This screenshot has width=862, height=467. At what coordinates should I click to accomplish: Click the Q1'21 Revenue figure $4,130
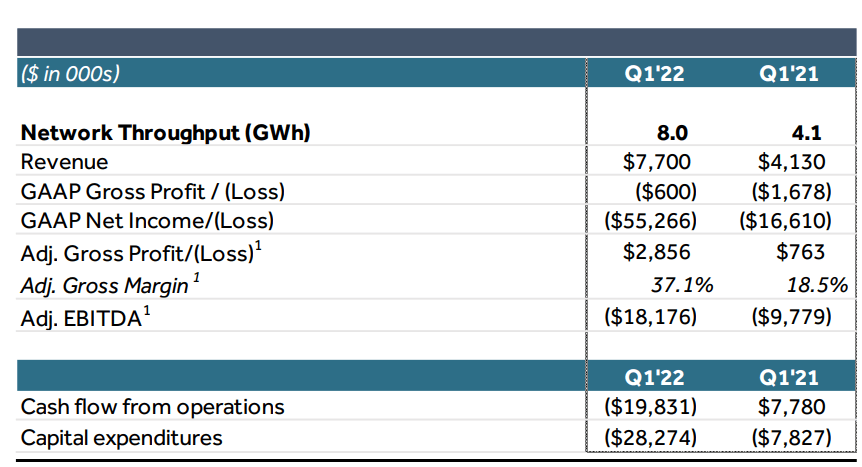point(792,162)
